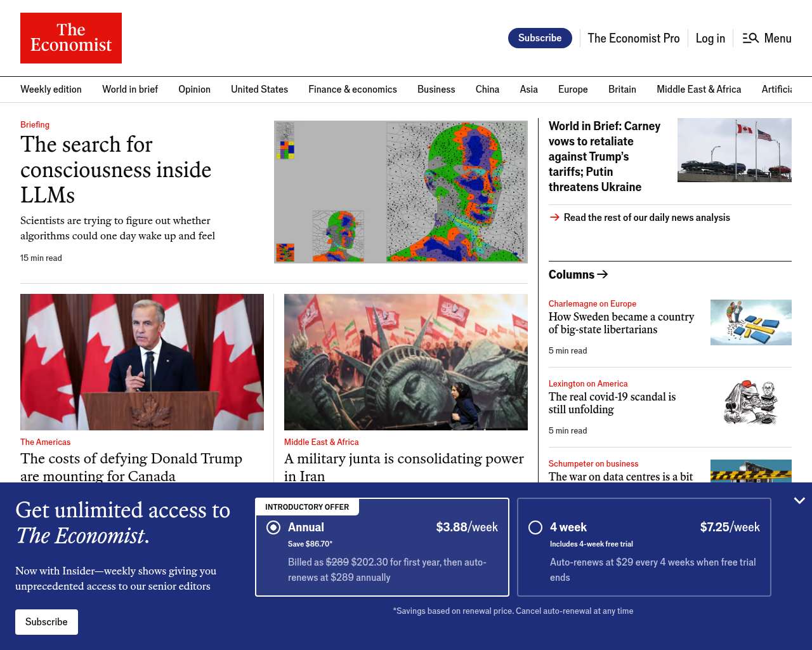Select the 4 week plan radio button

[535, 527]
